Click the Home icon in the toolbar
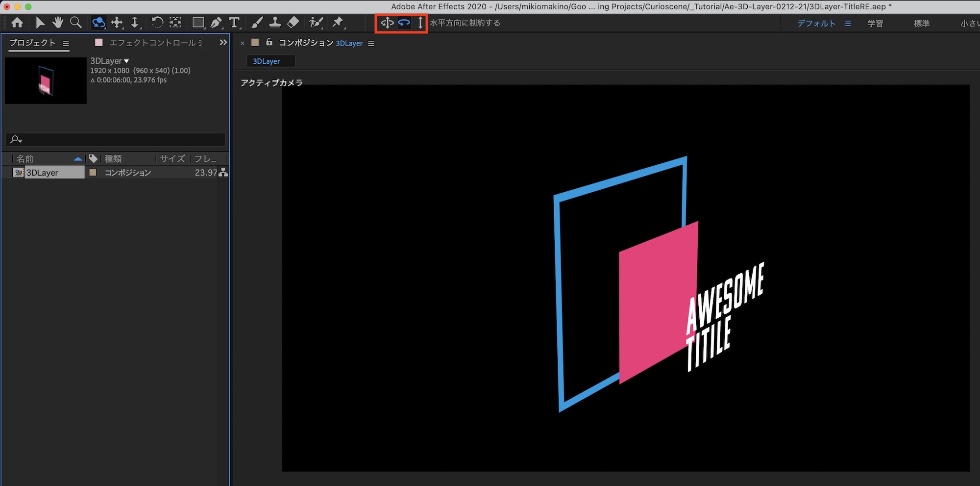This screenshot has width=980, height=486. coord(17,23)
